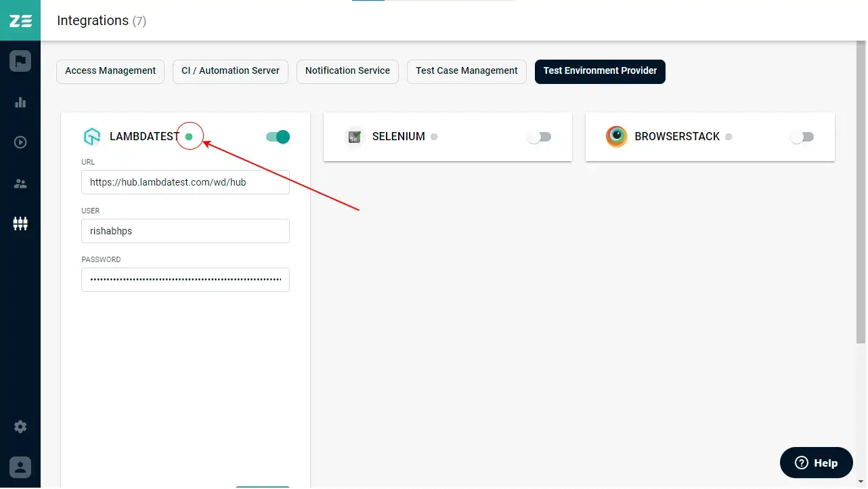868x489 pixels.
Task: Open the Dashboards bar-chart icon in sidebar
Action: click(x=20, y=102)
